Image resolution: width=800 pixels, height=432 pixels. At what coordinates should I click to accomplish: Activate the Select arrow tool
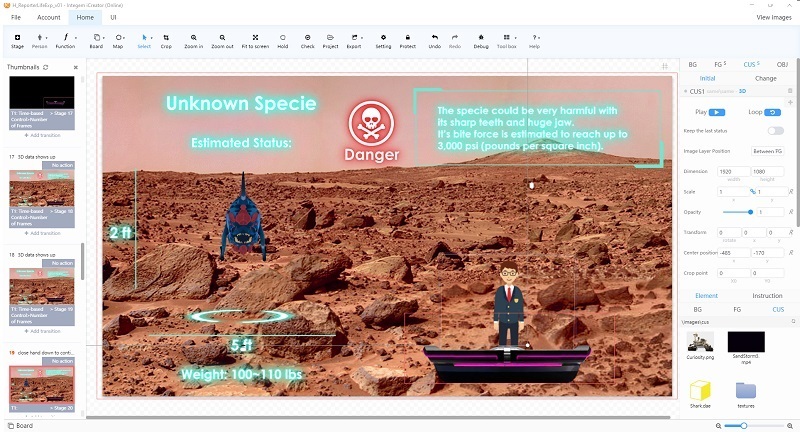pyautogui.click(x=144, y=37)
